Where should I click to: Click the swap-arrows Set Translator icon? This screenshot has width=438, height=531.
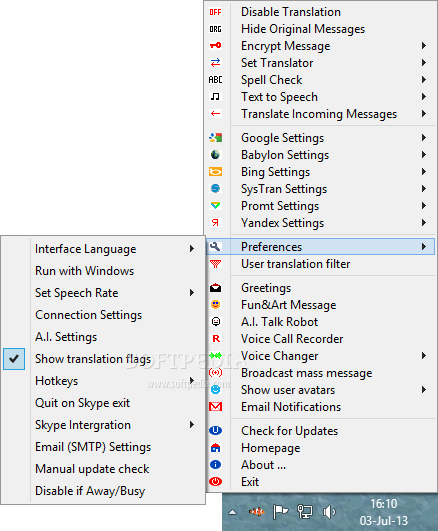215,63
